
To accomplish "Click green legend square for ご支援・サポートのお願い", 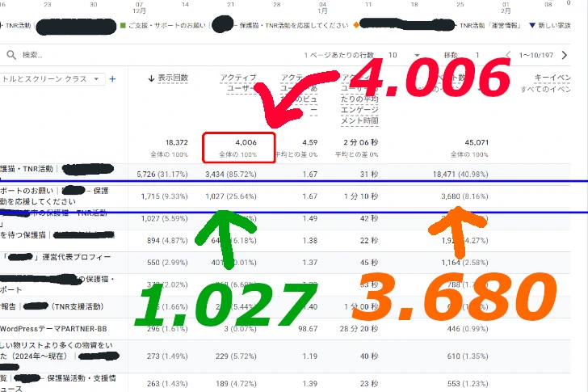I will (122, 25).
